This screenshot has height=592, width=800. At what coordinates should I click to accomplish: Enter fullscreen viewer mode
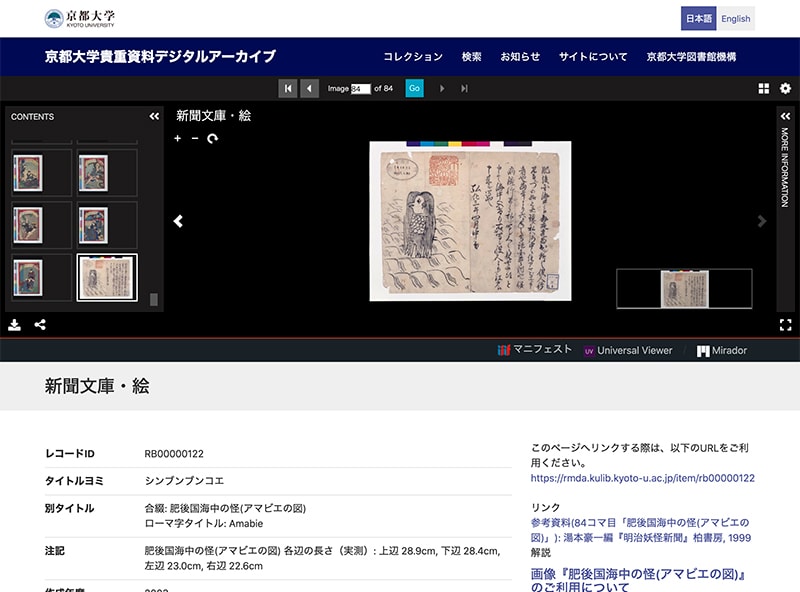(785, 325)
